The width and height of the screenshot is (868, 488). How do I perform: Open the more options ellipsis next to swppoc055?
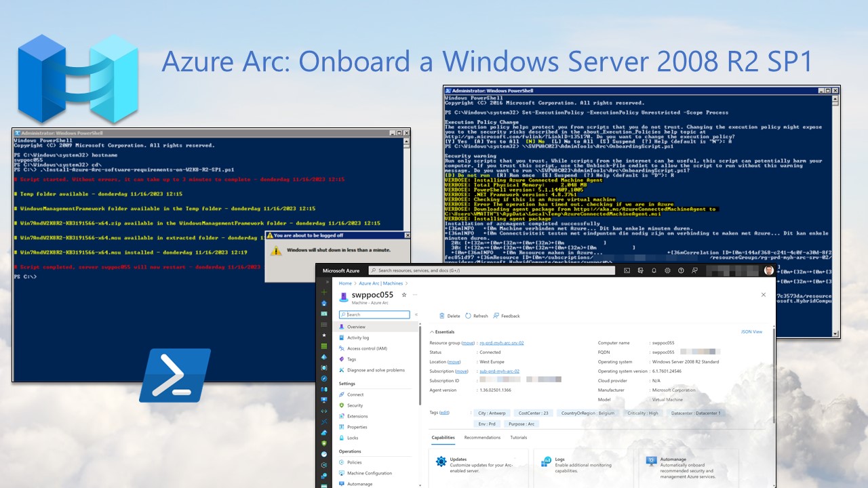click(414, 295)
